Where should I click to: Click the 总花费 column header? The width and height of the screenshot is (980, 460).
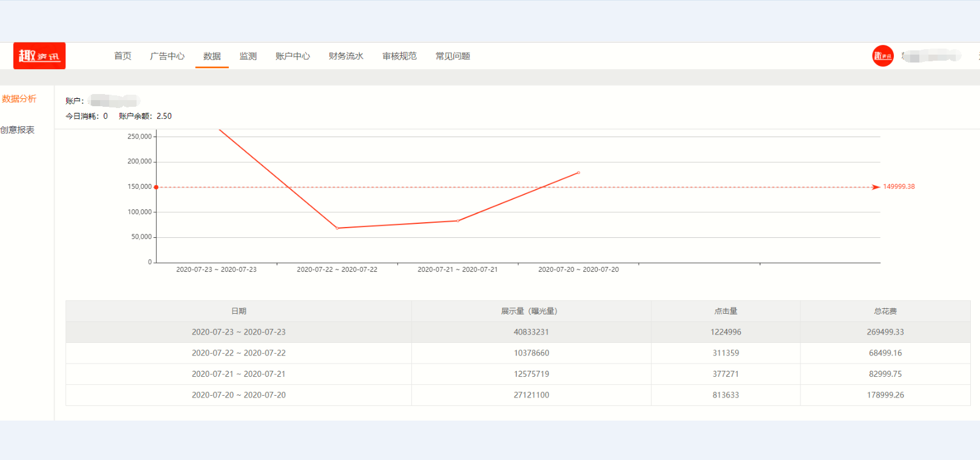pos(885,311)
